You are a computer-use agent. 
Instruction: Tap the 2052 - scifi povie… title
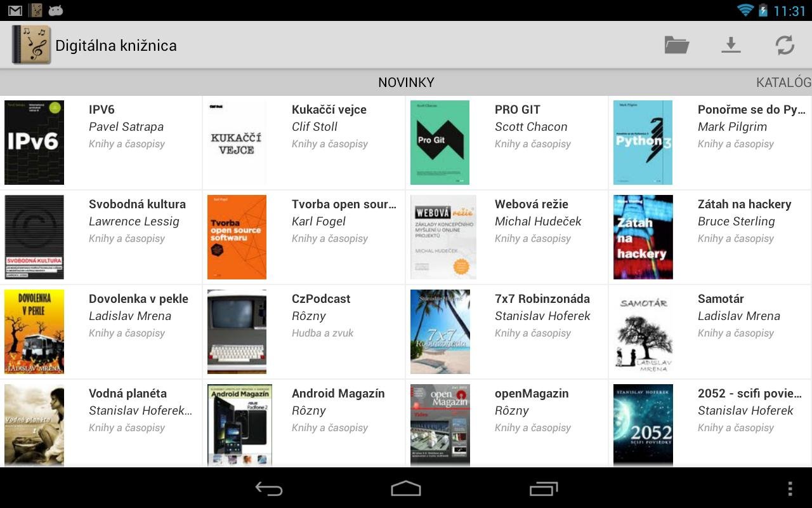pyautogui.click(x=750, y=393)
